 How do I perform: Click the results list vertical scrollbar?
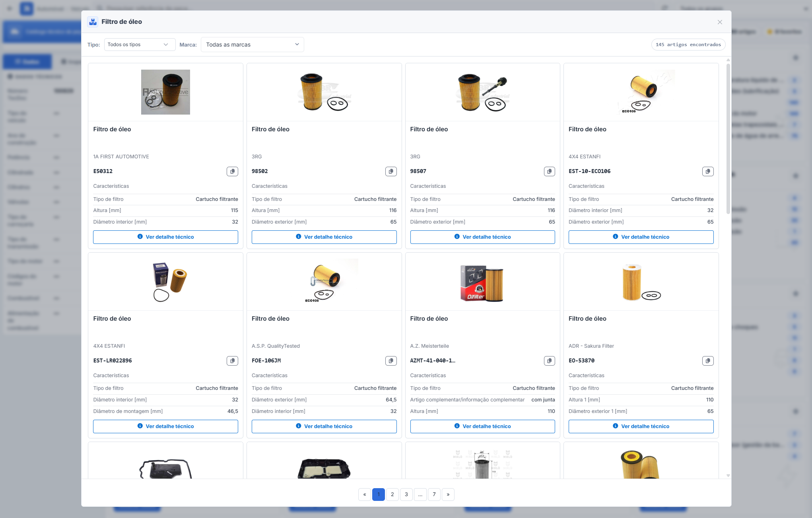click(728, 139)
